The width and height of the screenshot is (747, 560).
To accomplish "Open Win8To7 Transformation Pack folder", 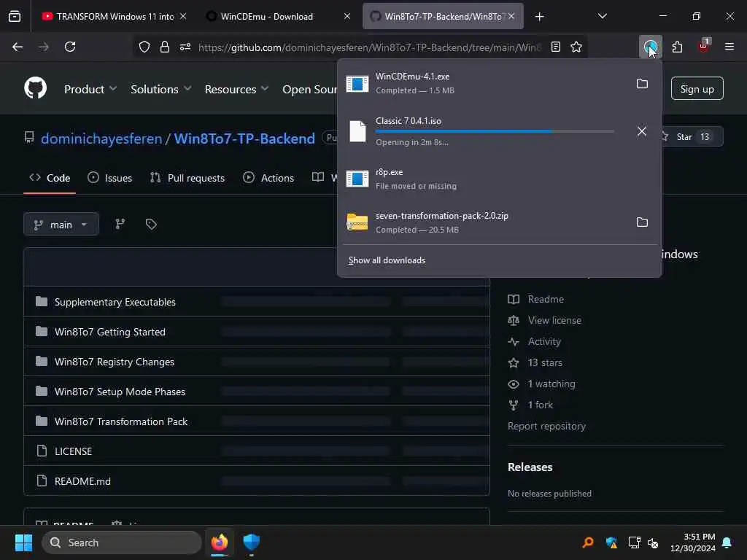I will tap(121, 421).
